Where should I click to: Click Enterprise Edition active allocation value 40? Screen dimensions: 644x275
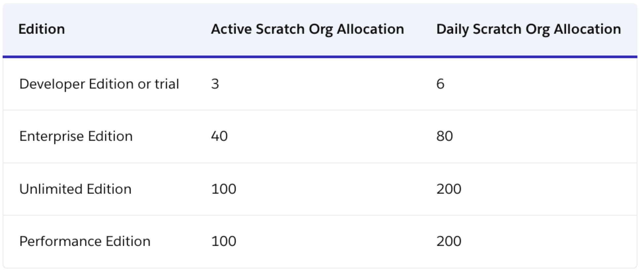coord(219,136)
